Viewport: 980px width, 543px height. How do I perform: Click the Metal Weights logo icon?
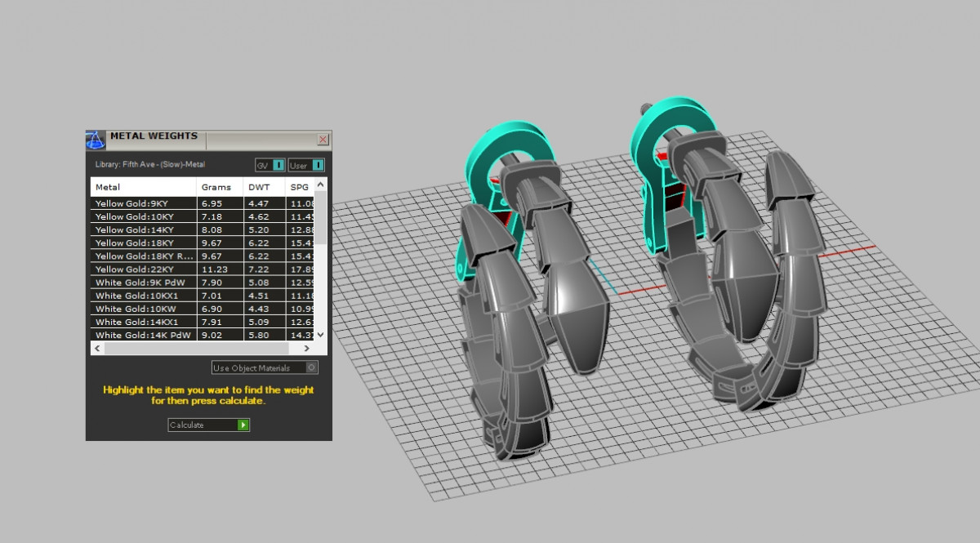pos(96,140)
